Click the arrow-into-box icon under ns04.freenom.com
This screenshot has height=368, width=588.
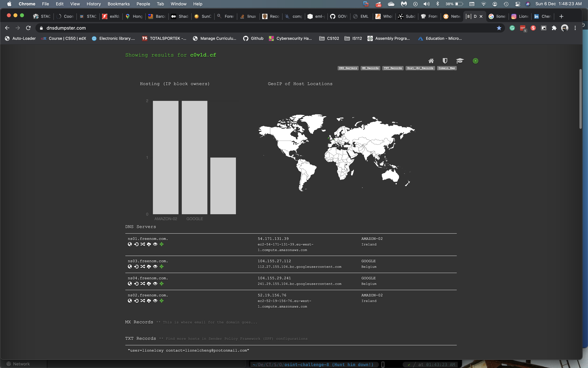136,284
